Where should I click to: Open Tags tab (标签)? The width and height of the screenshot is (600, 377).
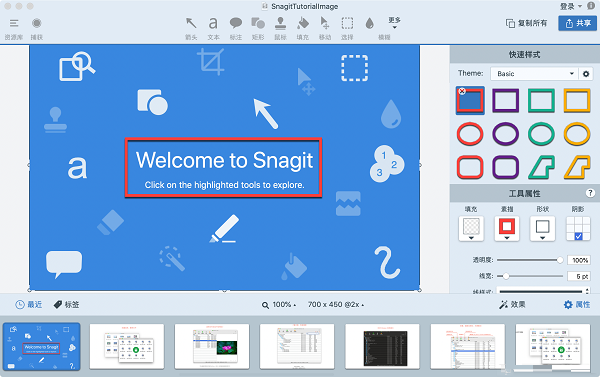coord(66,305)
